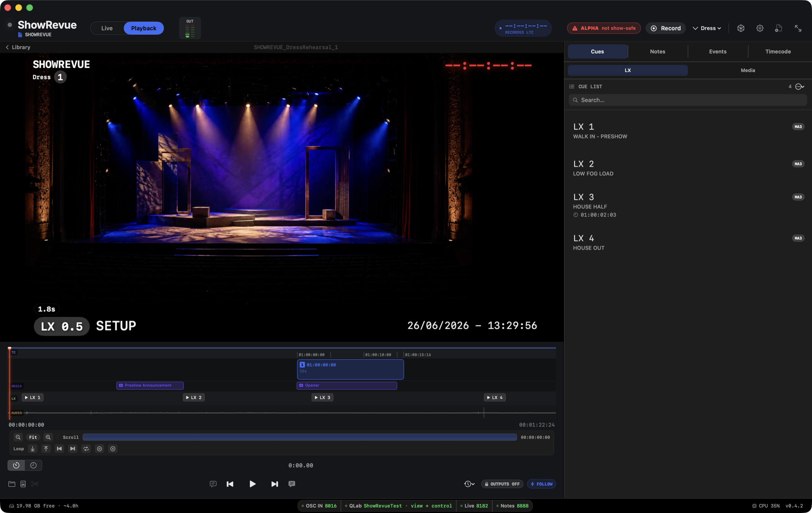Select the Media cue sub-tab
The image size is (812, 513).
point(748,70)
